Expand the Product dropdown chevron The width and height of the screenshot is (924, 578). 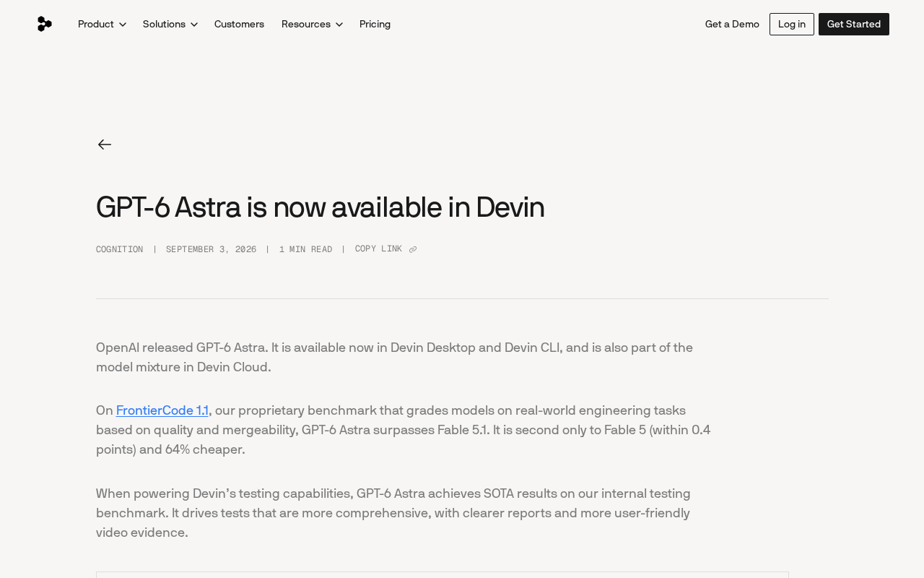tap(123, 25)
